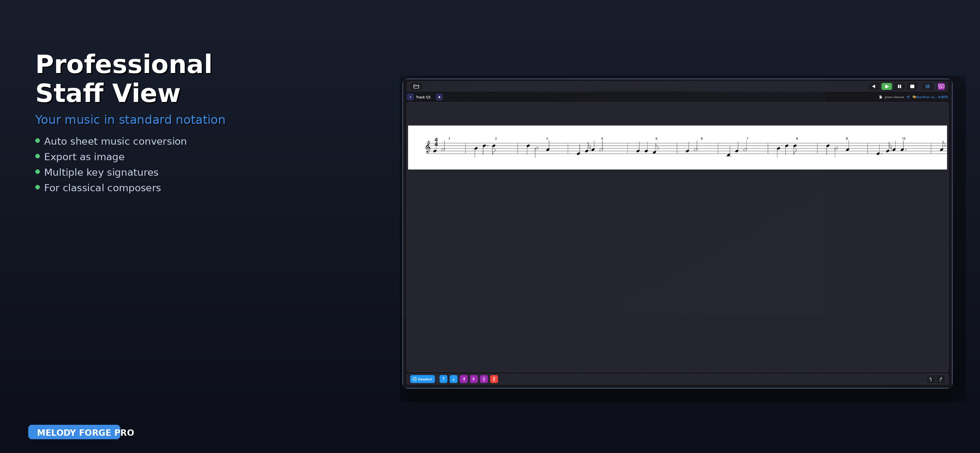The image size is (980, 453).
Task: Click measure number 5 on the staff
Action: pyautogui.click(x=656, y=138)
